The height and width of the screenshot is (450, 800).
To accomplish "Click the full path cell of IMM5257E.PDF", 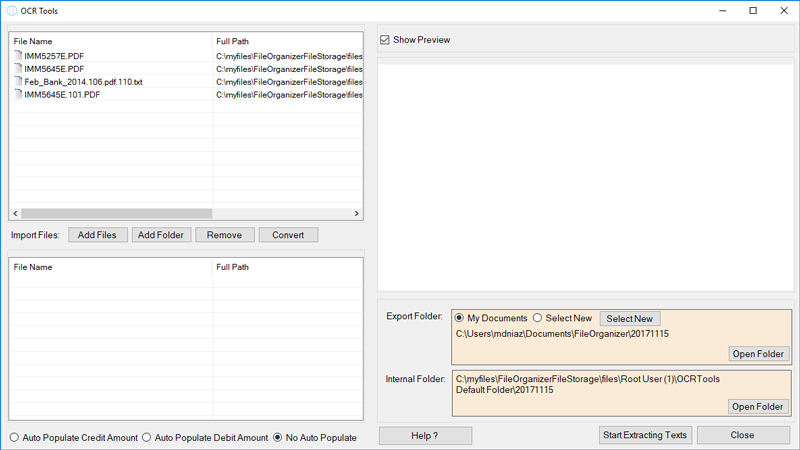I will (289, 56).
